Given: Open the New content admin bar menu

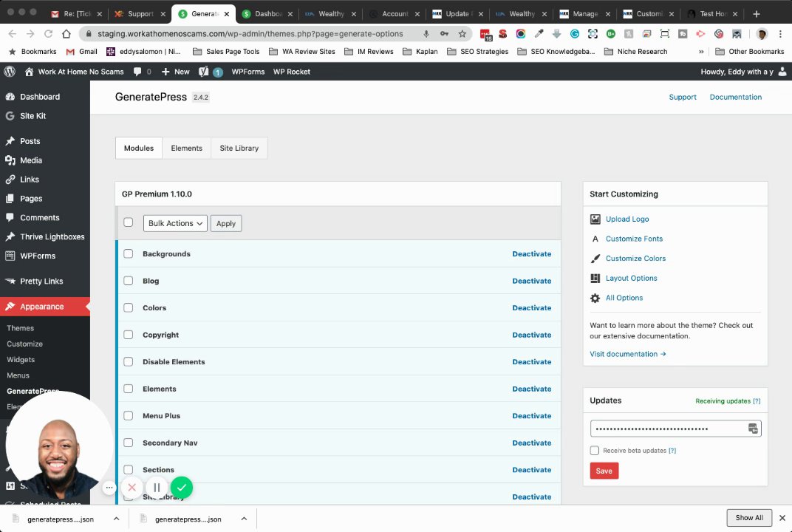Looking at the screenshot, I should (175, 72).
